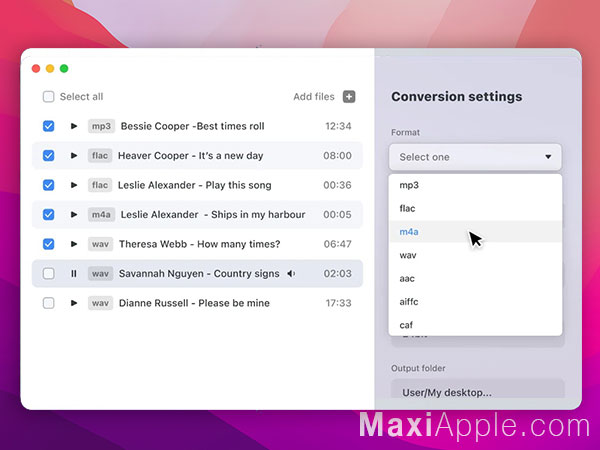This screenshot has width=600, height=450.
Task: Click flac badge on Heaver Cooper row
Action: [x=100, y=155]
